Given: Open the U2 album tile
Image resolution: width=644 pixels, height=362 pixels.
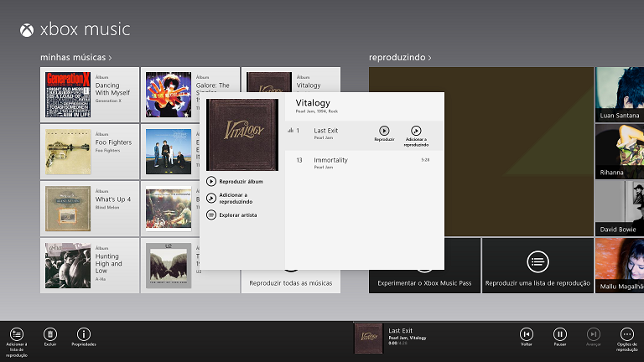Looking at the screenshot, I should pos(170,266).
